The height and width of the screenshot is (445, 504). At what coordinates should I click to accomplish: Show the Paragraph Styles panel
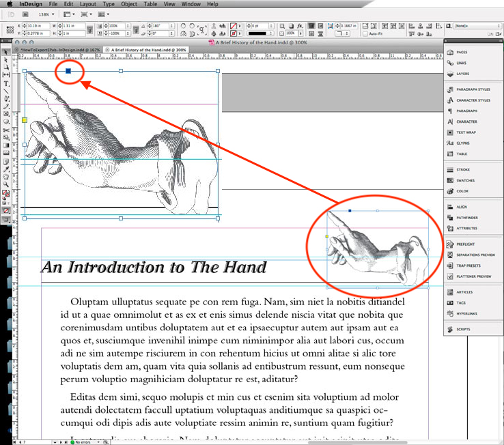point(472,89)
